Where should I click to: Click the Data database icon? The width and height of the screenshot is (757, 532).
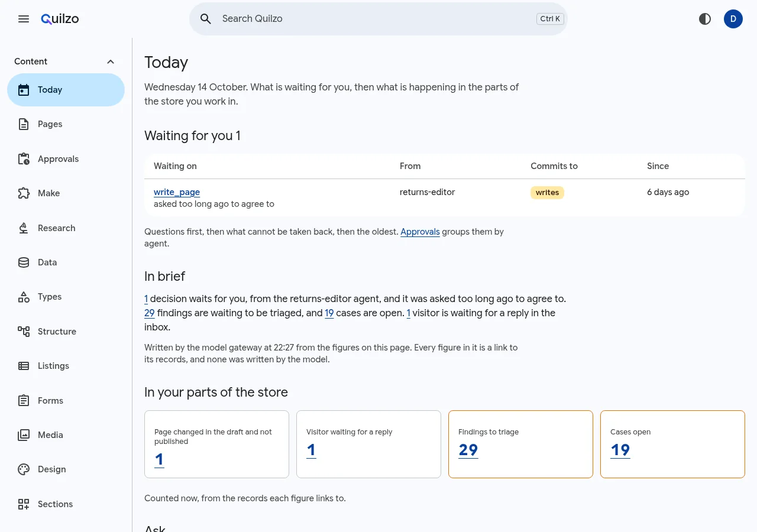[x=24, y=262]
